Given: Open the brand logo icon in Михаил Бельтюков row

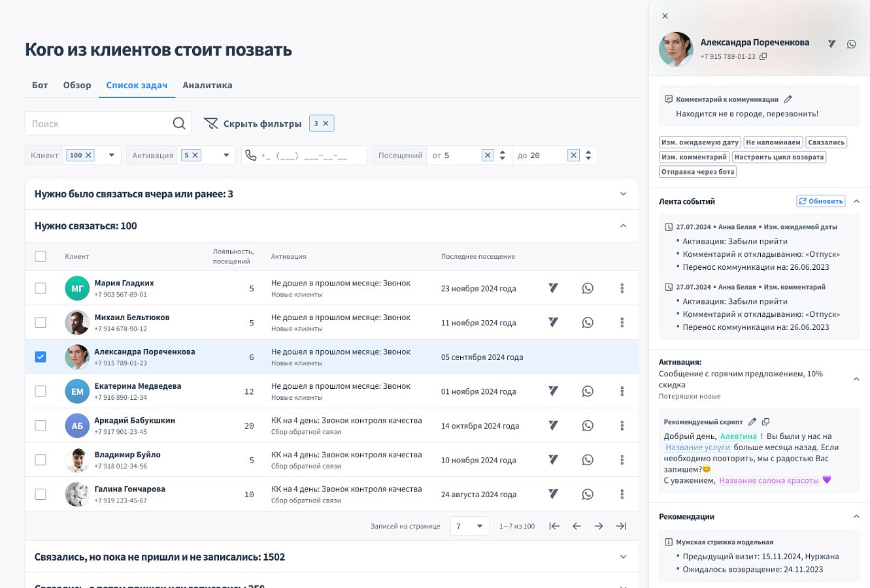Looking at the screenshot, I should (x=553, y=322).
